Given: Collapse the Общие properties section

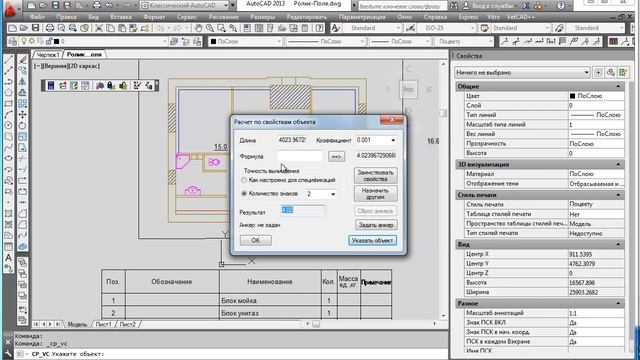Looking at the screenshot, I should coord(618,87).
